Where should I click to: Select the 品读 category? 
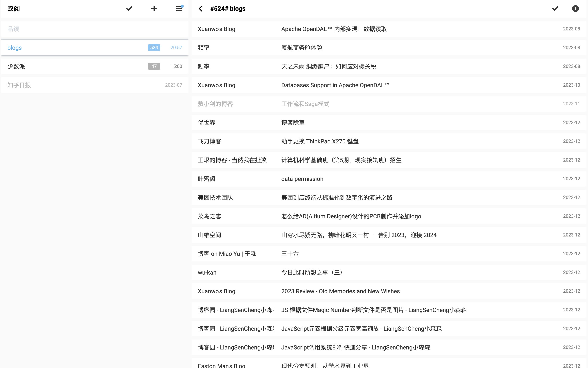(x=95, y=29)
